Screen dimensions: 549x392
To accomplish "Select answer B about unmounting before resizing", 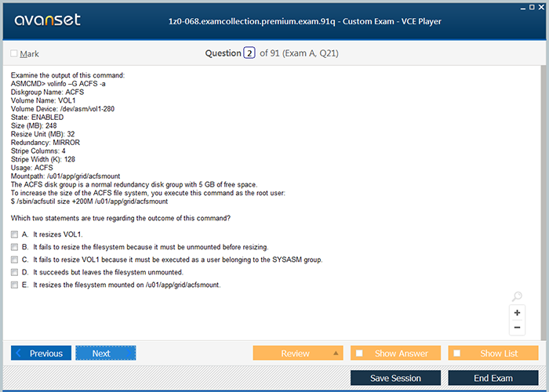I will 14,247.
